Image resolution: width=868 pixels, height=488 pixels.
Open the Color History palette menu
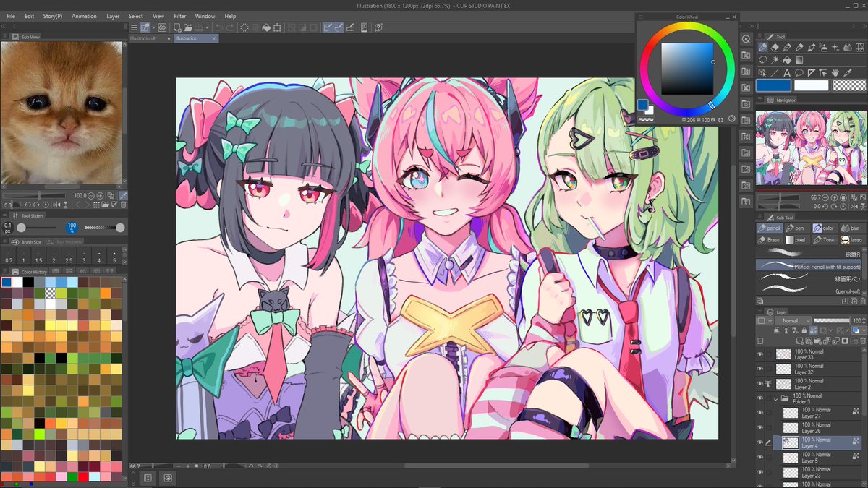pyautogui.click(x=6, y=271)
